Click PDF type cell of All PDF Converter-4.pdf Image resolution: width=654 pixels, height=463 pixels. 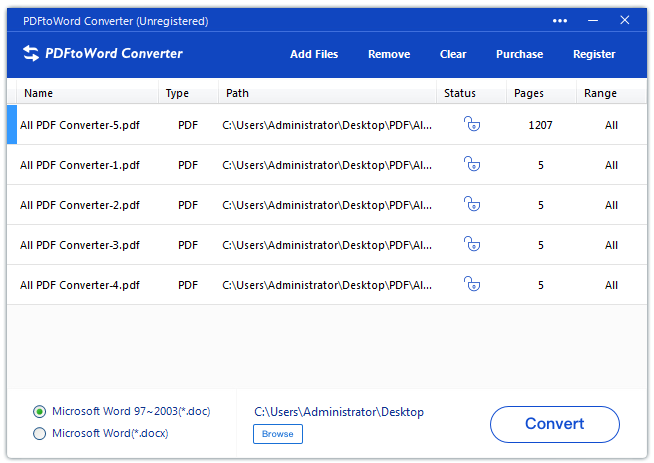coord(188,285)
